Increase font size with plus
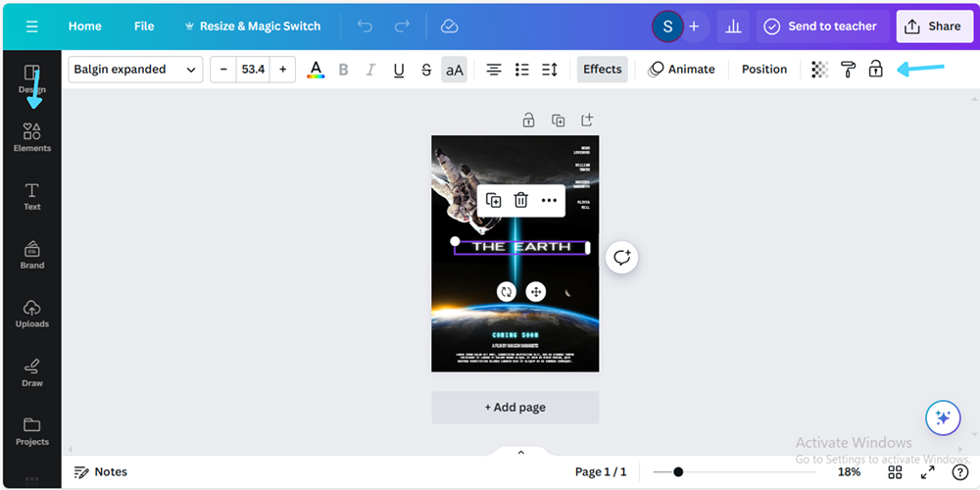This screenshot has width=980, height=490. click(282, 70)
